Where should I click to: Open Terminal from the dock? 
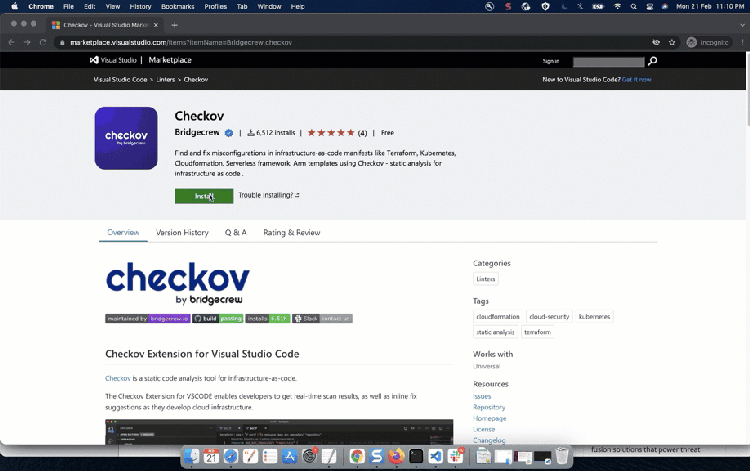pyautogui.click(x=415, y=456)
